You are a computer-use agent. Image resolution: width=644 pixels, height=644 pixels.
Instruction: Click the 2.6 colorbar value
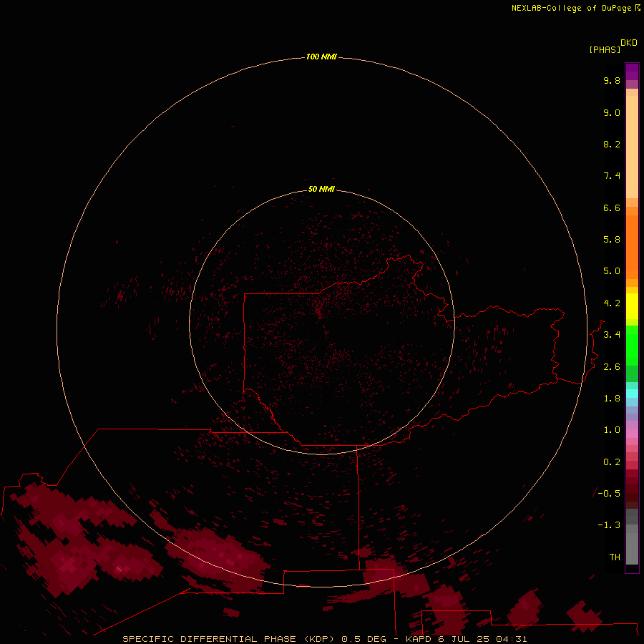point(612,367)
